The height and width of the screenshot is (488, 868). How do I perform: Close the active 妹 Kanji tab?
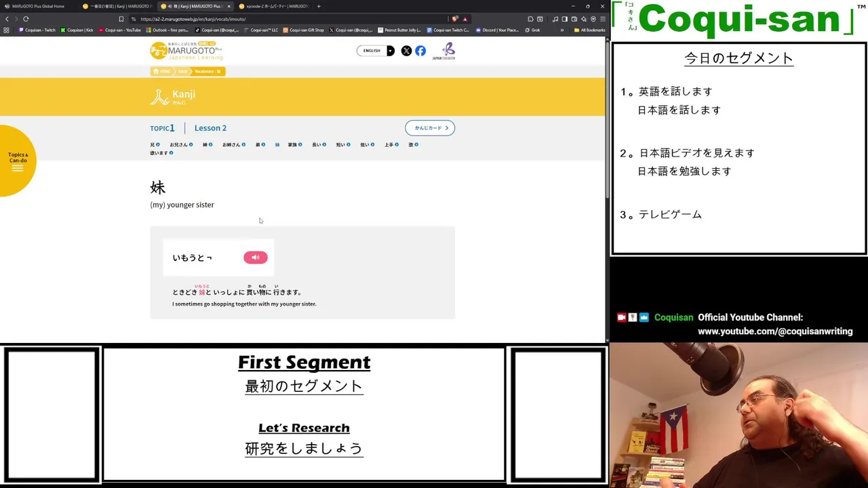[x=229, y=6]
